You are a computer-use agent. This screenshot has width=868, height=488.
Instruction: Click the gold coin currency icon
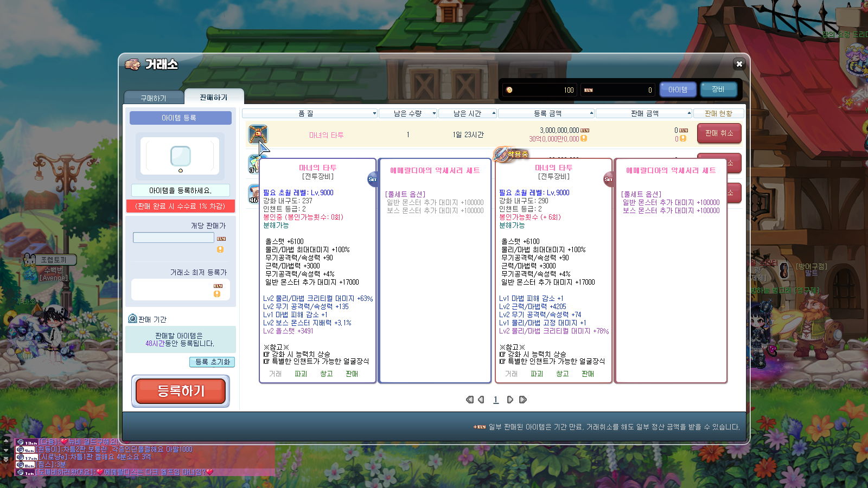[509, 90]
